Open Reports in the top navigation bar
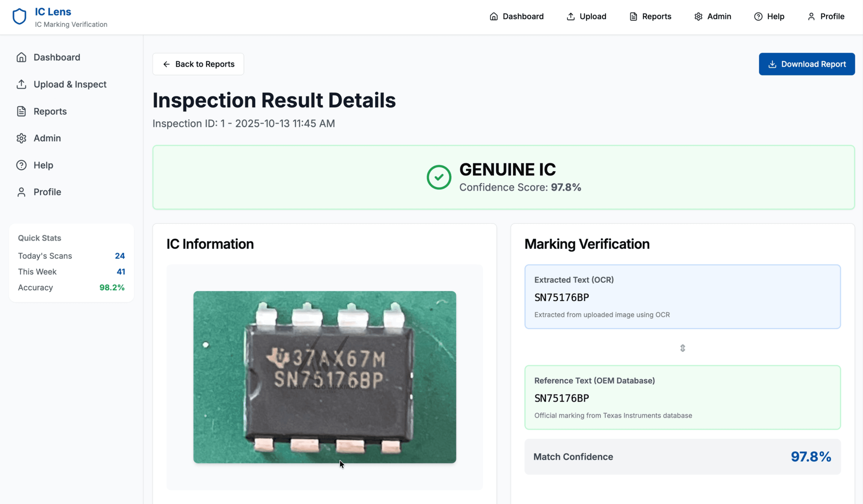Viewport: 863px width, 504px height. point(650,16)
